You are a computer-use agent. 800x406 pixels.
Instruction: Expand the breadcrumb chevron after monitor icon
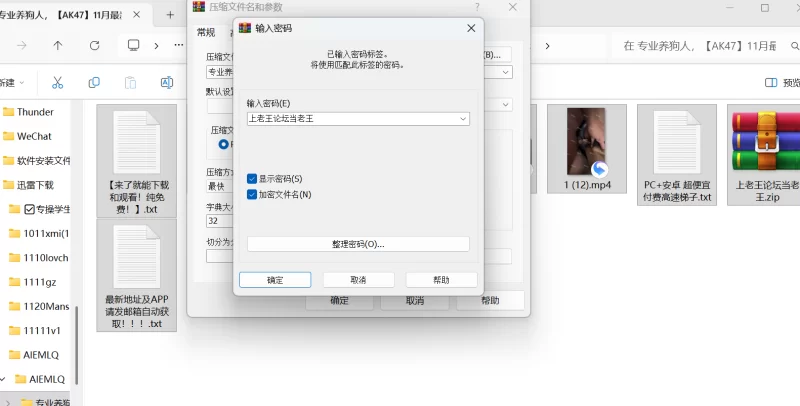156,45
